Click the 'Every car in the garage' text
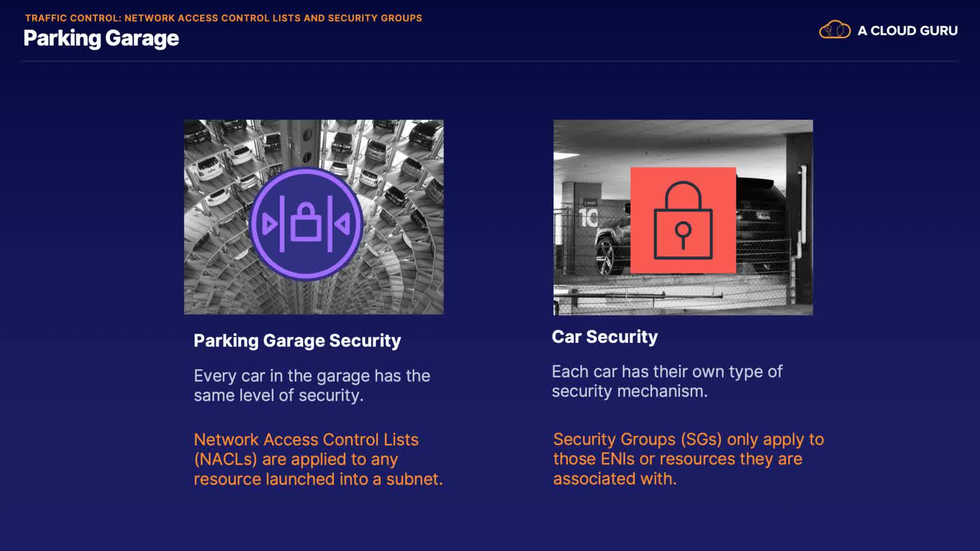 (x=311, y=385)
